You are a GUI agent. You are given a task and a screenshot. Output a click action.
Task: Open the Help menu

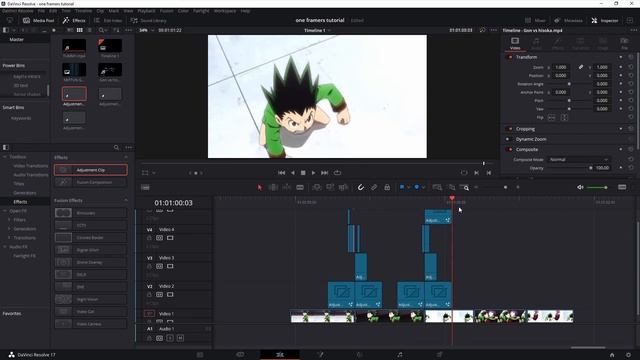245,11
